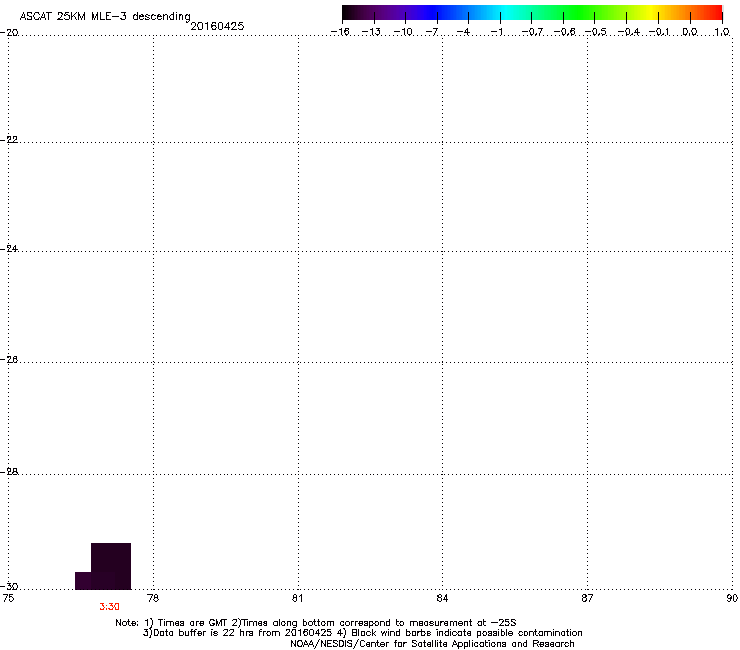Image resolution: width=740 pixels, height=650 pixels.
Task: Click the "Times are GMT" note line
Action: tap(316, 623)
